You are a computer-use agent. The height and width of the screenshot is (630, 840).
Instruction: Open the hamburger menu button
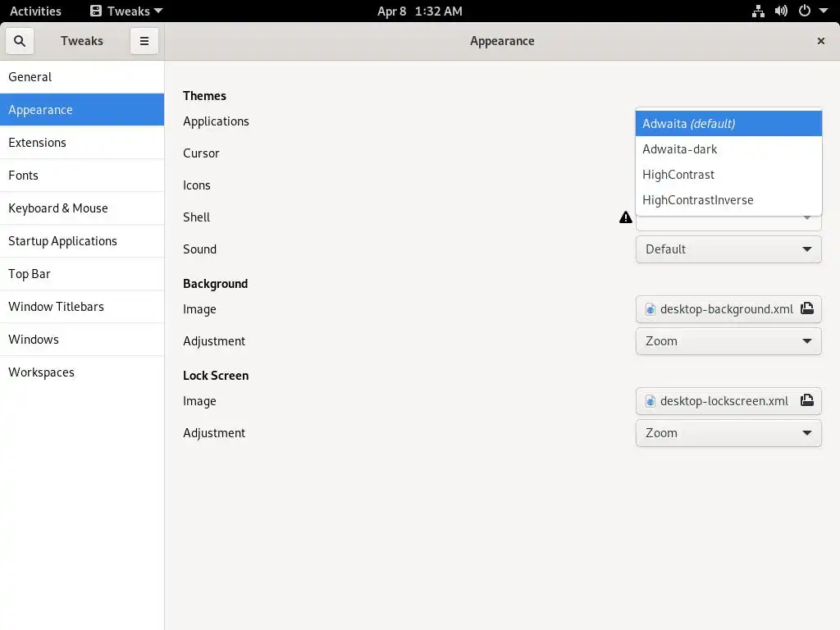[x=144, y=41]
